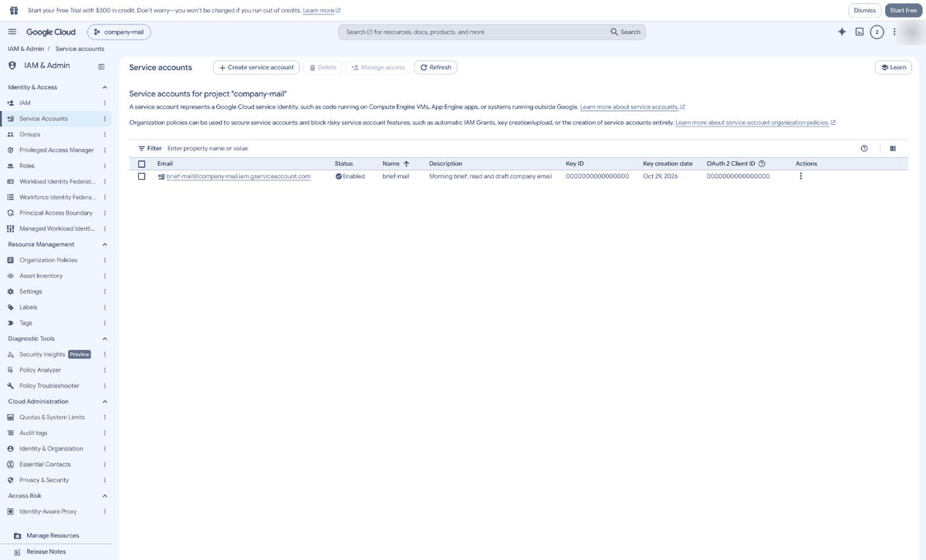Open Workload Identity Federation item
This screenshot has width=926, height=560.
[56, 181]
